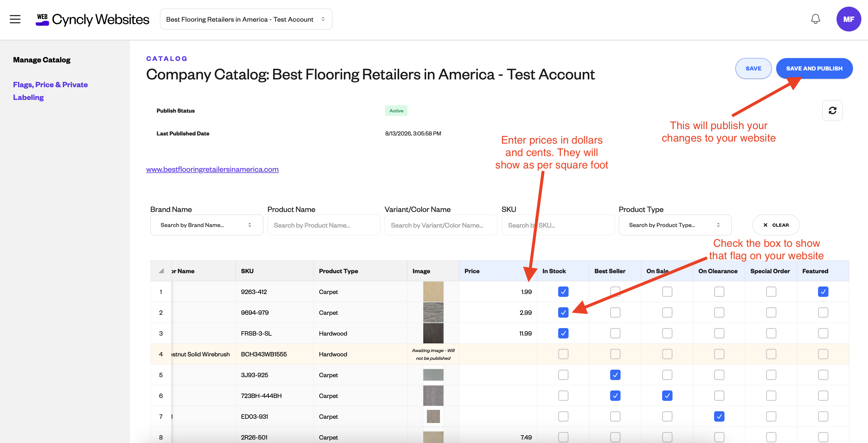Open the account selector dropdown

(x=246, y=19)
